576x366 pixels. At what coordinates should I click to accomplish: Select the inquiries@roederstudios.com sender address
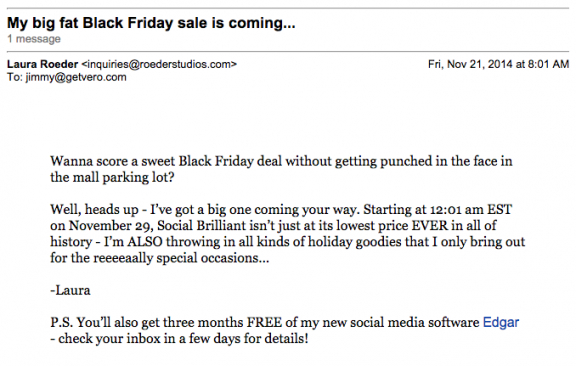(x=159, y=64)
